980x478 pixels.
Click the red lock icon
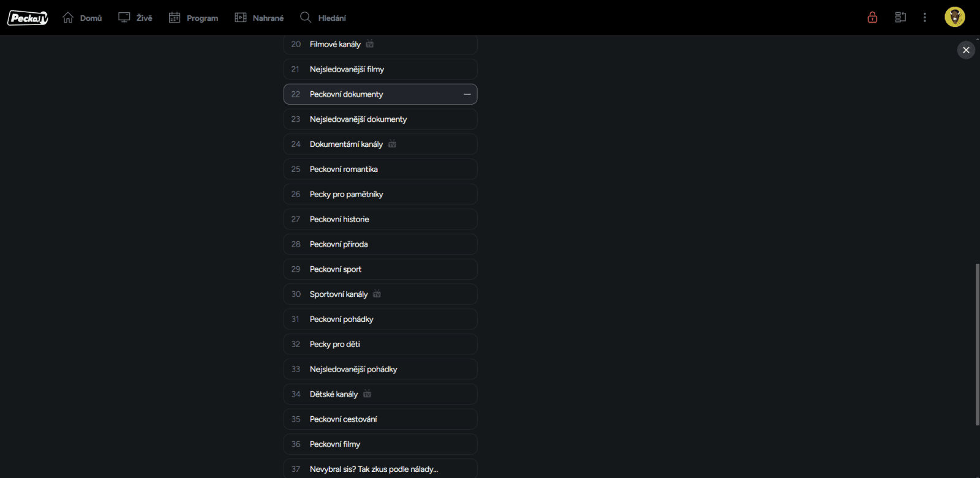tap(872, 17)
